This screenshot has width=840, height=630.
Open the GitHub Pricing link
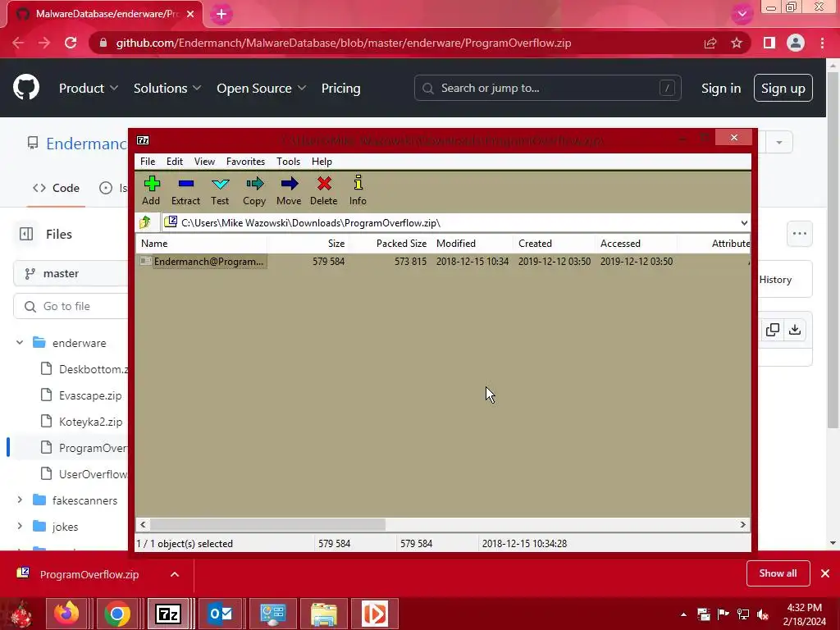click(x=340, y=88)
